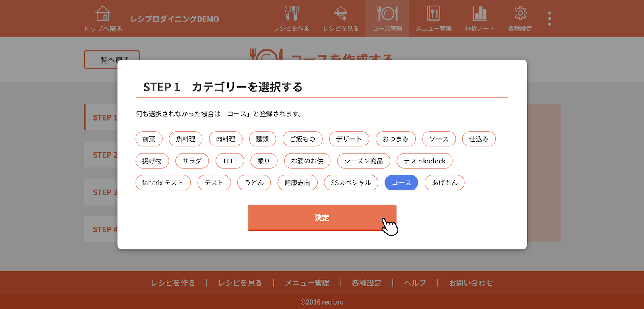Open the お問い合わせ footer link

click(471, 283)
